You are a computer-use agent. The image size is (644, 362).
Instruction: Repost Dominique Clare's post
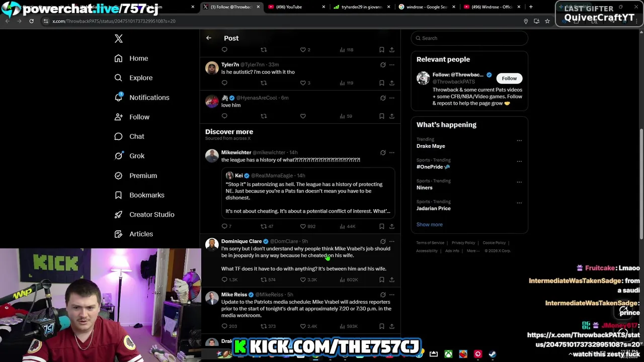tap(264, 280)
